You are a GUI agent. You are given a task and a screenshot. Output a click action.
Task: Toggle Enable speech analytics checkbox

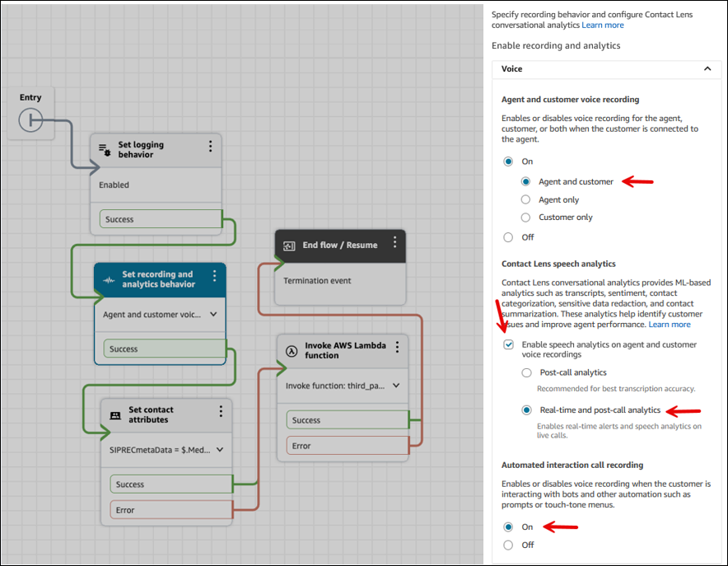(508, 344)
